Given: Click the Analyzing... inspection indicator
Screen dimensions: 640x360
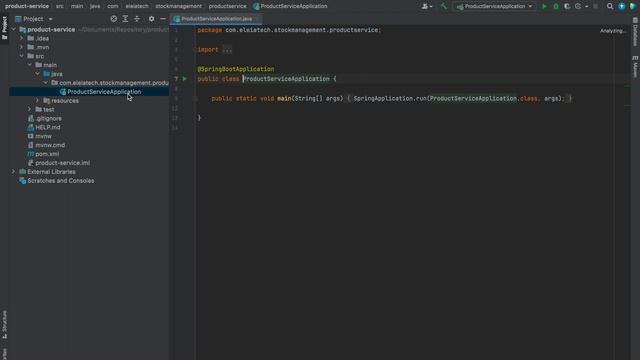Looking at the screenshot, I should click(x=613, y=31).
